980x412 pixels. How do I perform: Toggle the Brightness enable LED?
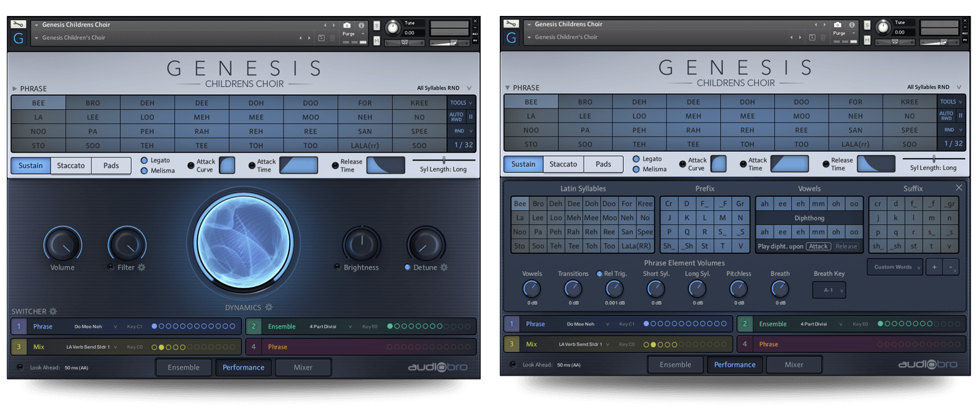337,267
